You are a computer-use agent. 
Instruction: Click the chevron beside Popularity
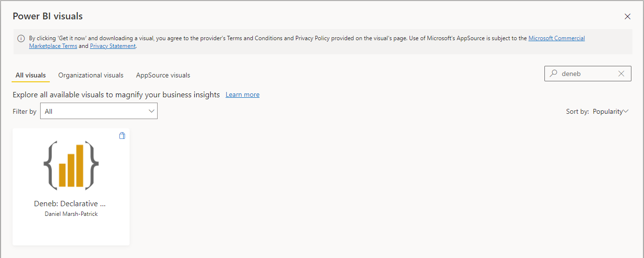tap(626, 111)
